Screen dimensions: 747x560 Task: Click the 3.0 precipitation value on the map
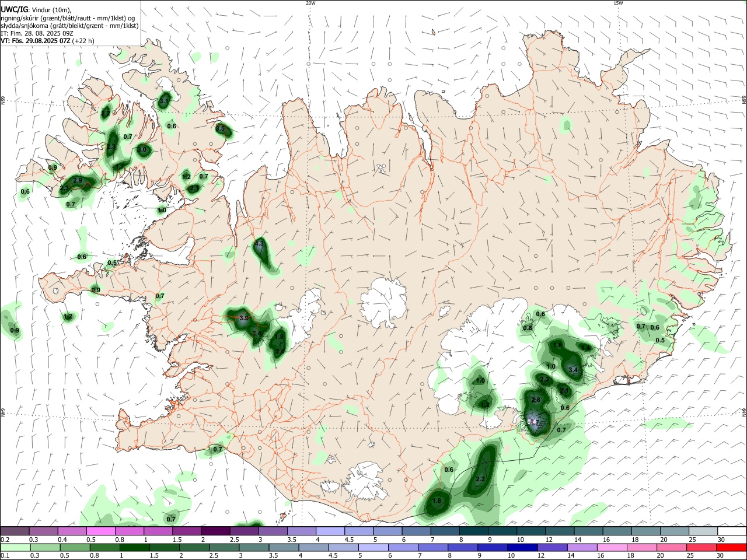click(141, 149)
